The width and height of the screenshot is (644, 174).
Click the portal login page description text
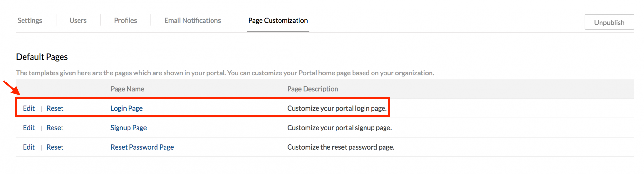point(337,108)
